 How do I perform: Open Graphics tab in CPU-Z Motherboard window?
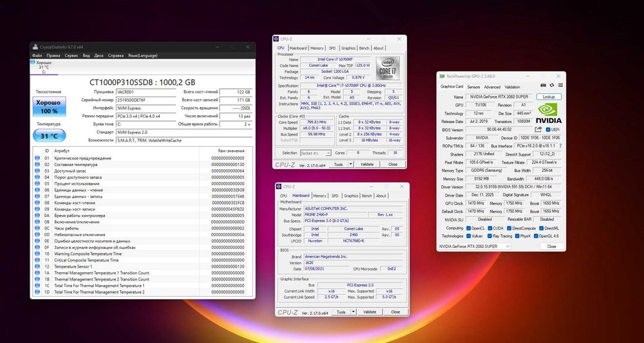point(351,196)
